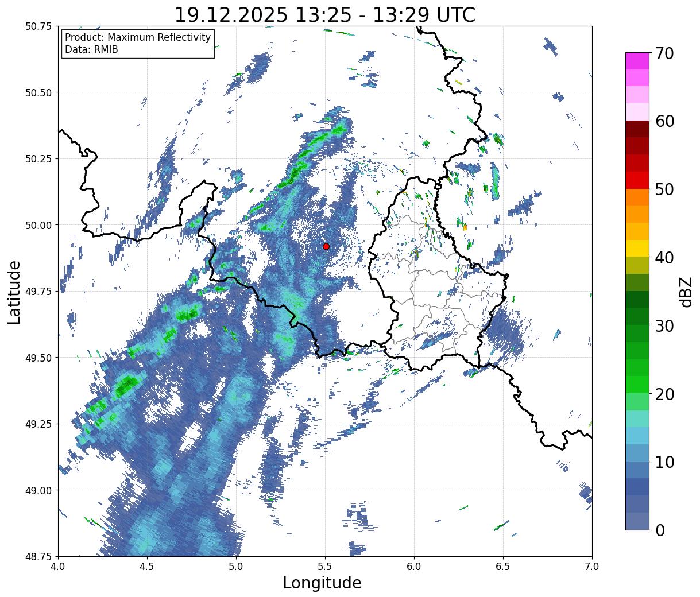This screenshot has width=700, height=597.
Task: Click the colorbar tick label 70
Action: (664, 53)
